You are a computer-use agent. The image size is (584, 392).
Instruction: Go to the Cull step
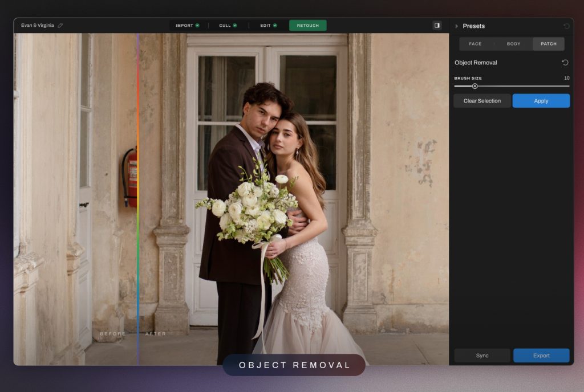click(x=228, y=25)
